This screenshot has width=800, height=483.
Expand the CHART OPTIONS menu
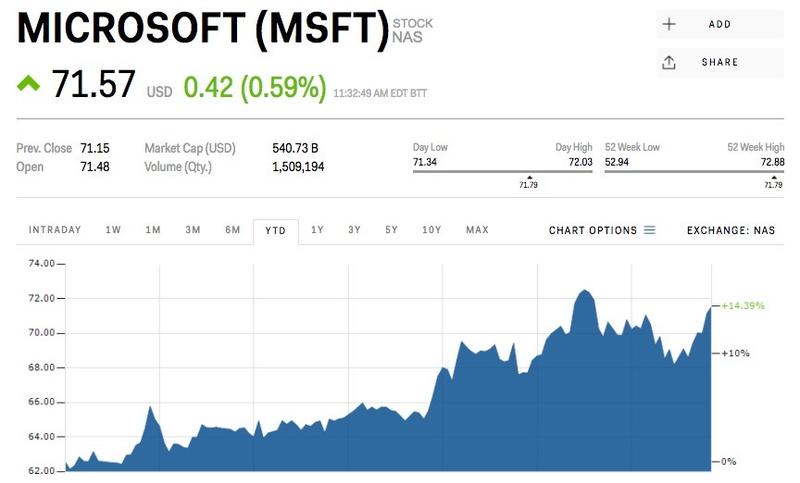(x=593, y=230)
